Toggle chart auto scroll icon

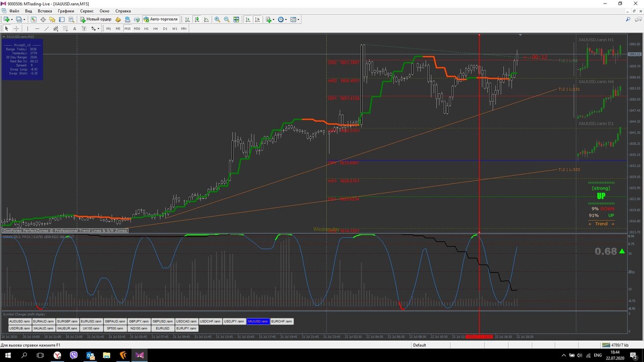pyautogui.click(x=247, y=19)
